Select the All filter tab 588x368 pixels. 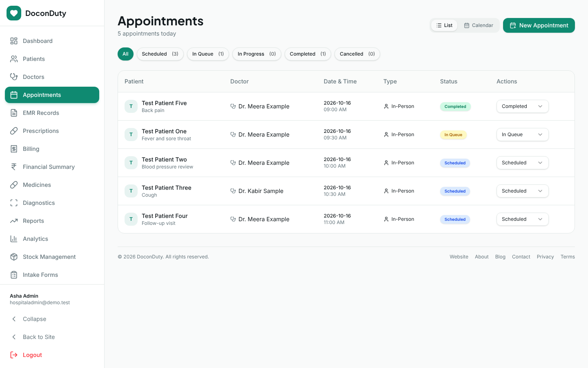[125, 54]
